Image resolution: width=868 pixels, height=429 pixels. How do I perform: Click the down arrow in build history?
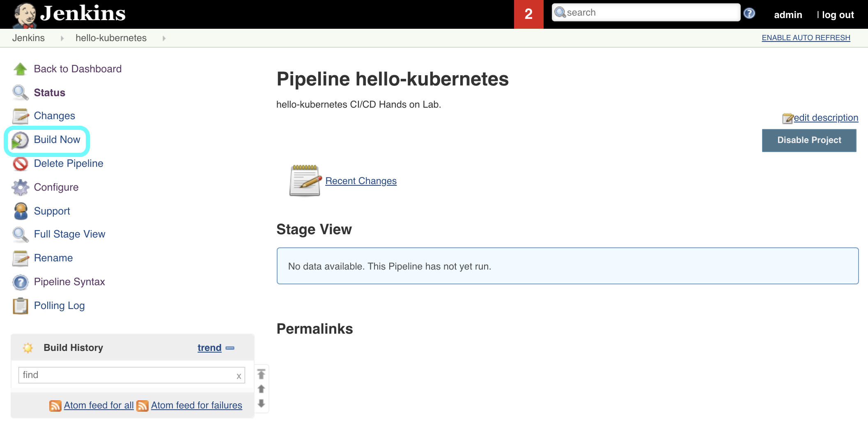(x=261, y=404)
